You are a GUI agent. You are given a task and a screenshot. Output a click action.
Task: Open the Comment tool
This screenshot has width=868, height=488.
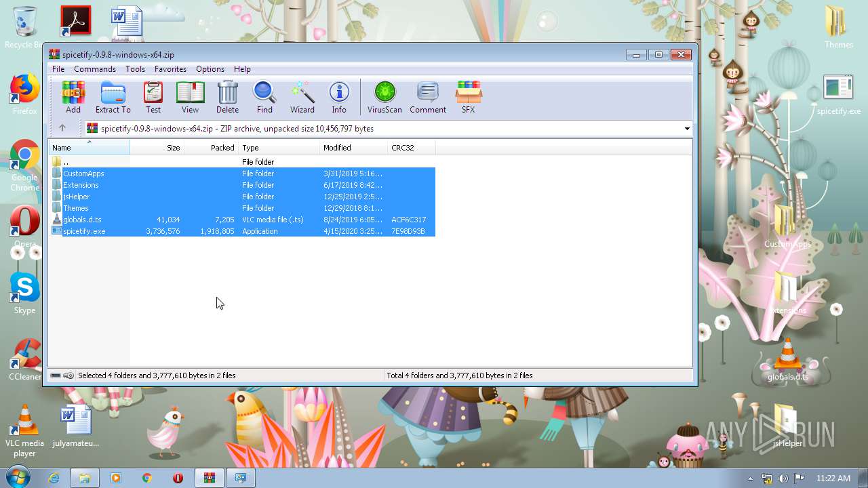tap(428, 97)
